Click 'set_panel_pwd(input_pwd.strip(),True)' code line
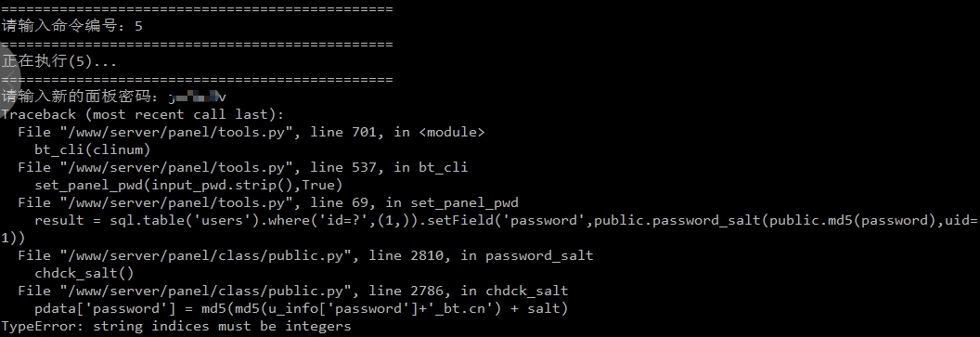Image resolution: width=980 pixels, height=337 pixels. click(188, 185)
